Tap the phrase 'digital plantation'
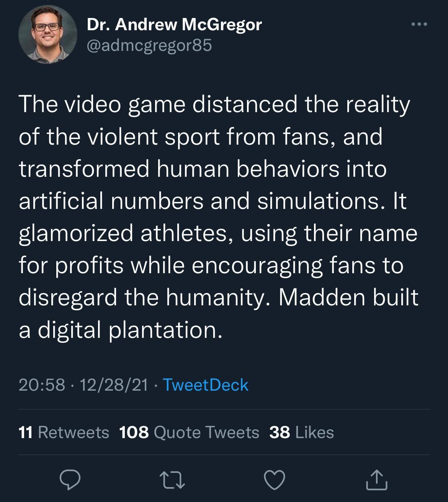 coord(129,329)
